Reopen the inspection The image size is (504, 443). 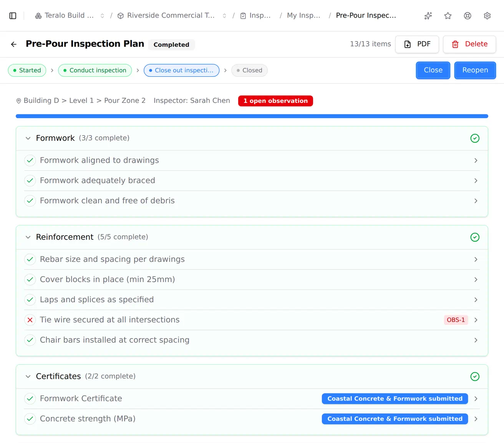475,70
